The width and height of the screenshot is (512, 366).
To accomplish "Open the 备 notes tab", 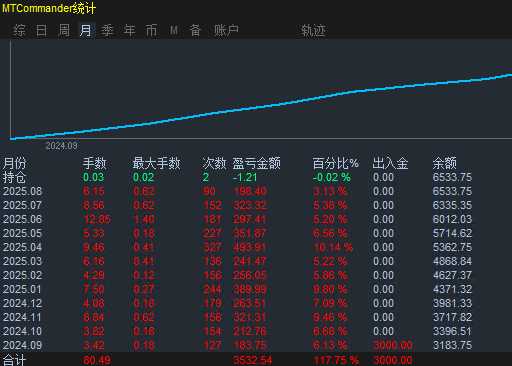I will pos(195,30).
